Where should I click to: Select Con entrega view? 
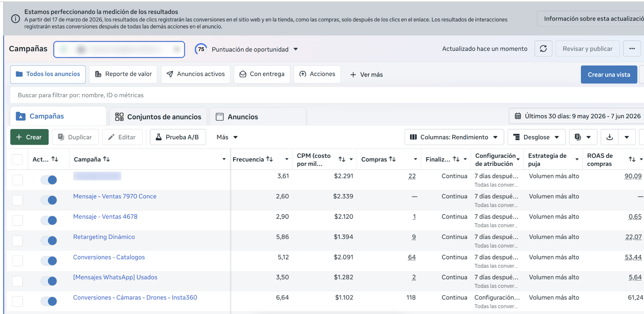262,74
